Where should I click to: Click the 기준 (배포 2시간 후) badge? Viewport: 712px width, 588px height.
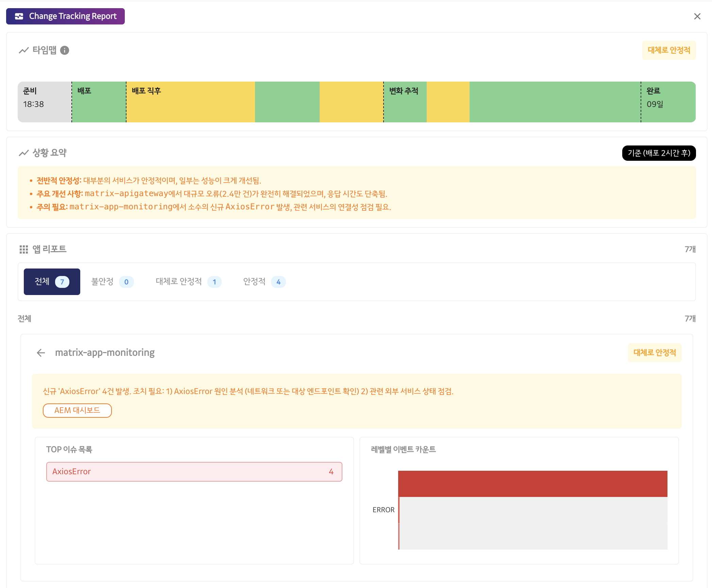pyautogui.click(x=659, y=153)
